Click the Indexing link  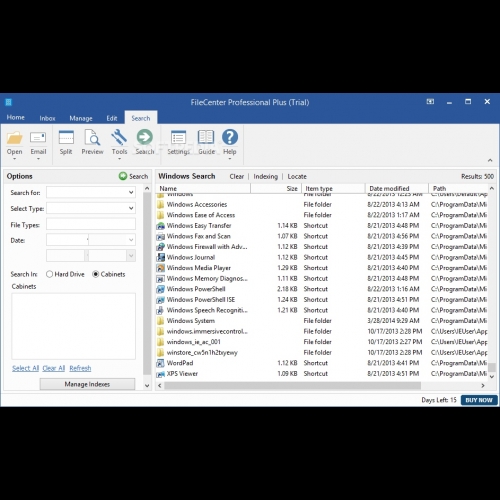point(265,176)
